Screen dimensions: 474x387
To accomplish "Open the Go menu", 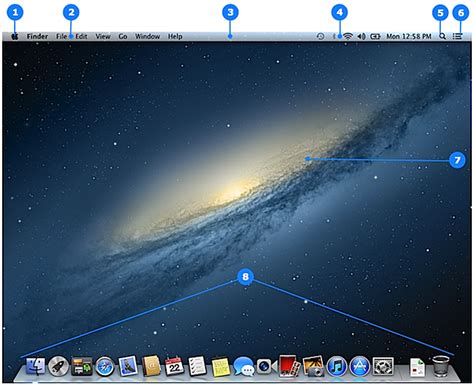I will click(x=123, y=36).
